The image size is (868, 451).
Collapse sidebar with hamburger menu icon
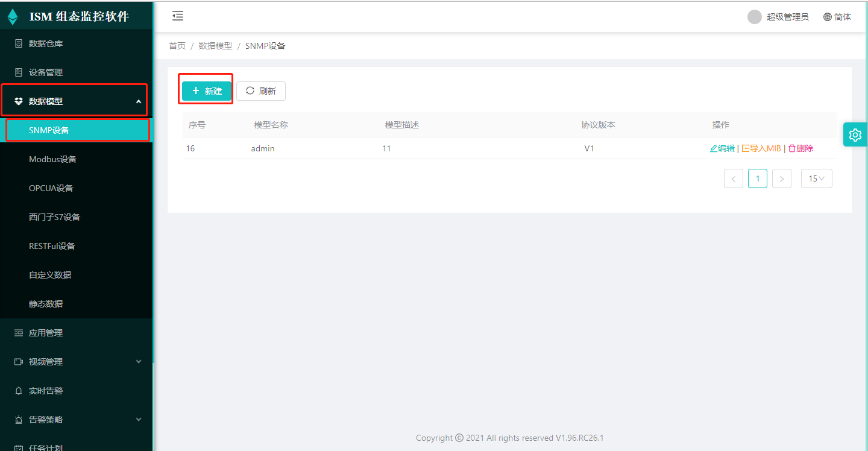178,16
